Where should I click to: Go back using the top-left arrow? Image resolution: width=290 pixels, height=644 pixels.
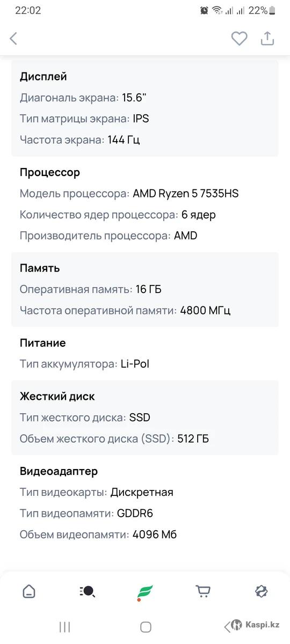[14, 39]
